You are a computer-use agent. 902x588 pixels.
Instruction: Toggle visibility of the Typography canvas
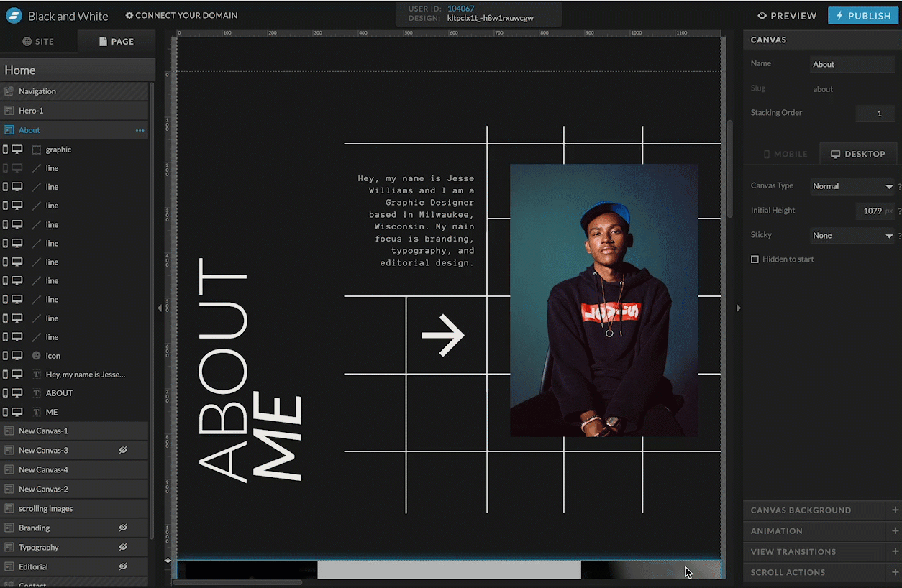123,547
